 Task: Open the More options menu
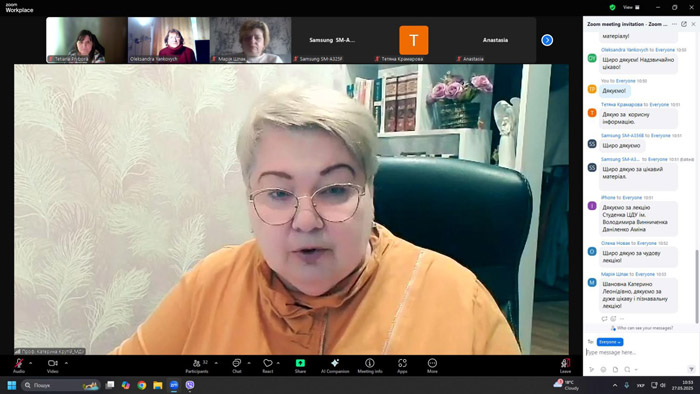tap(432, 365)
